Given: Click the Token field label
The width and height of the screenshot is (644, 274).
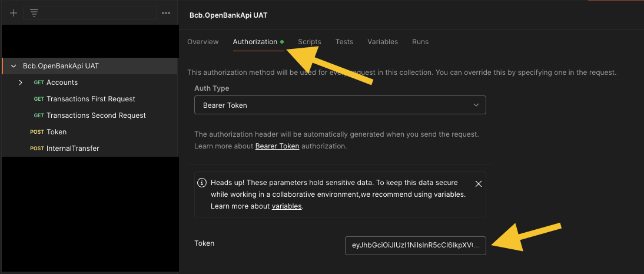Looking at the screenshot, I should tap(204, 243).
